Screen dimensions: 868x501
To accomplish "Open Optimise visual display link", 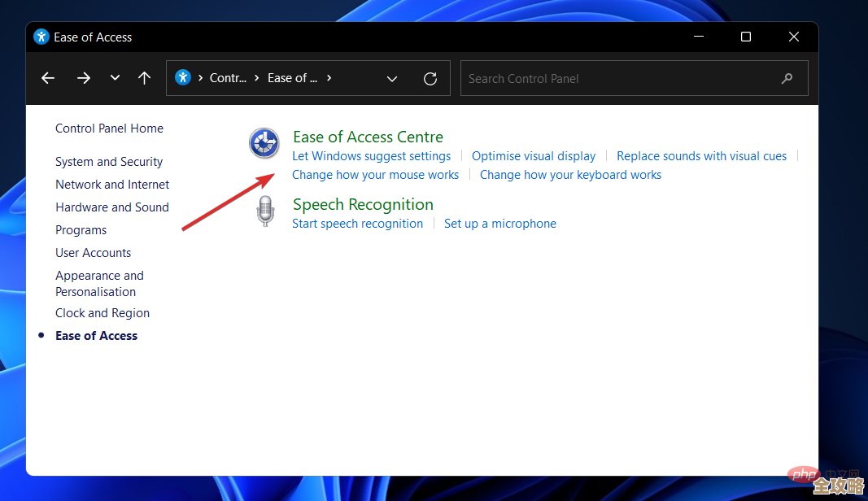I will click(x=534, y=156).
